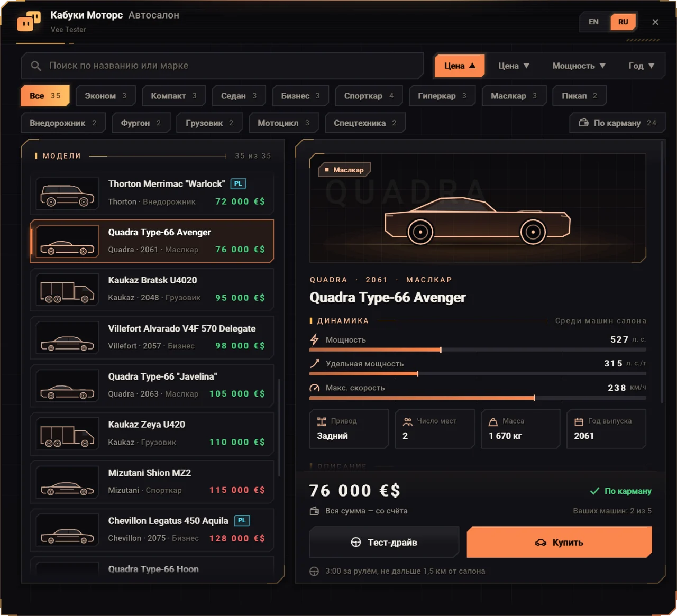Click the speedometer icon beside Макс. скорость
This screenshot has width=677, height=616.
(x=315, y=388)
